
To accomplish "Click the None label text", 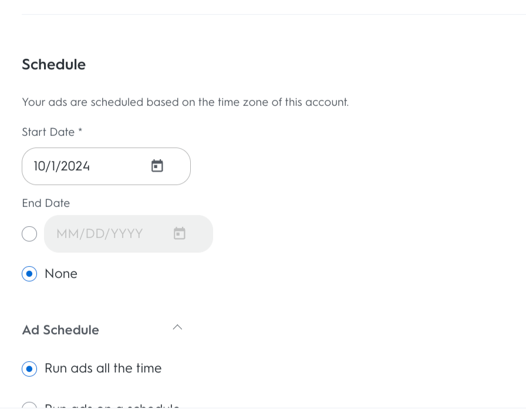I will pos(61,274).
